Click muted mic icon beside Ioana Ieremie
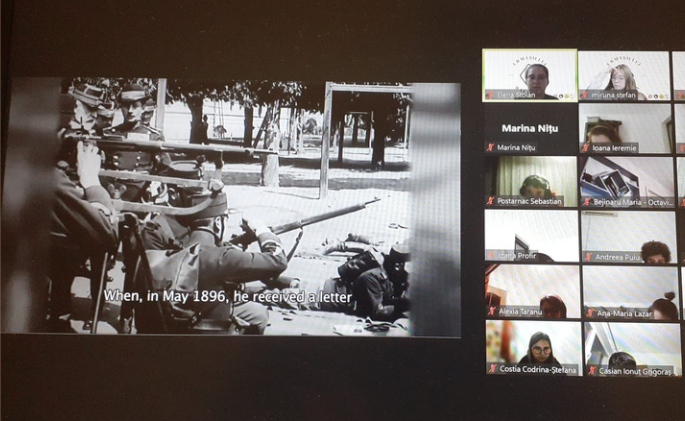Image resolution: width=685 pixels, height=421 pixels. (x=586, y=148)
